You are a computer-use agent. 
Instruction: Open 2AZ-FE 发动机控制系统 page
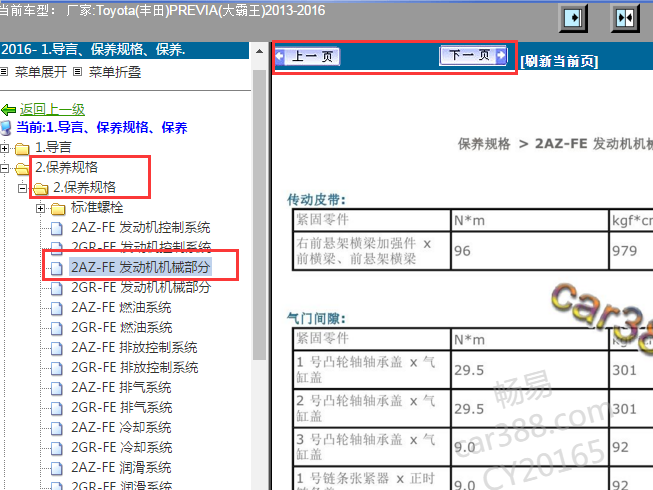141,227
